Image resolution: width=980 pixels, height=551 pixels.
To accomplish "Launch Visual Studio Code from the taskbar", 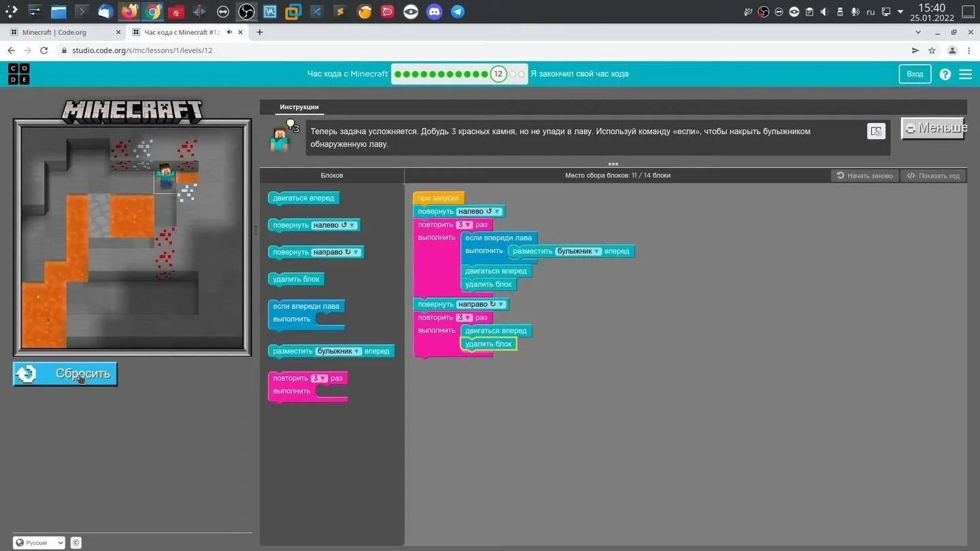I will tap(316, 12).
